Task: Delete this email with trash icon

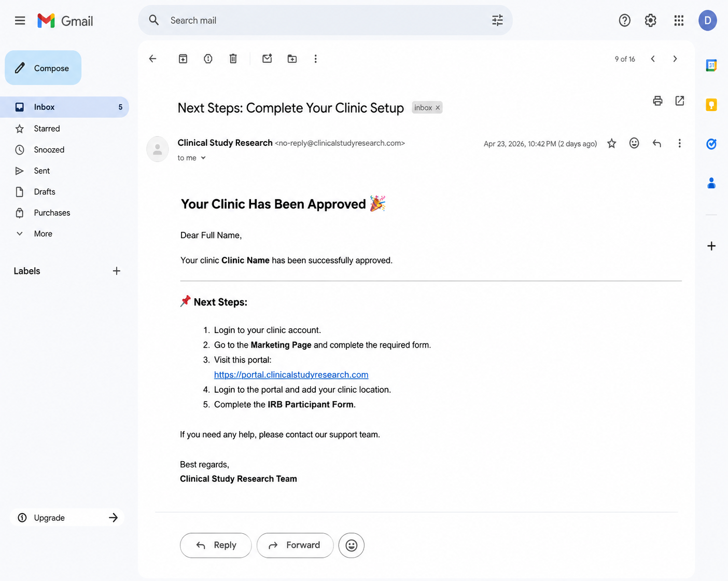Action: pyautogui.click(x=233, y=59)
